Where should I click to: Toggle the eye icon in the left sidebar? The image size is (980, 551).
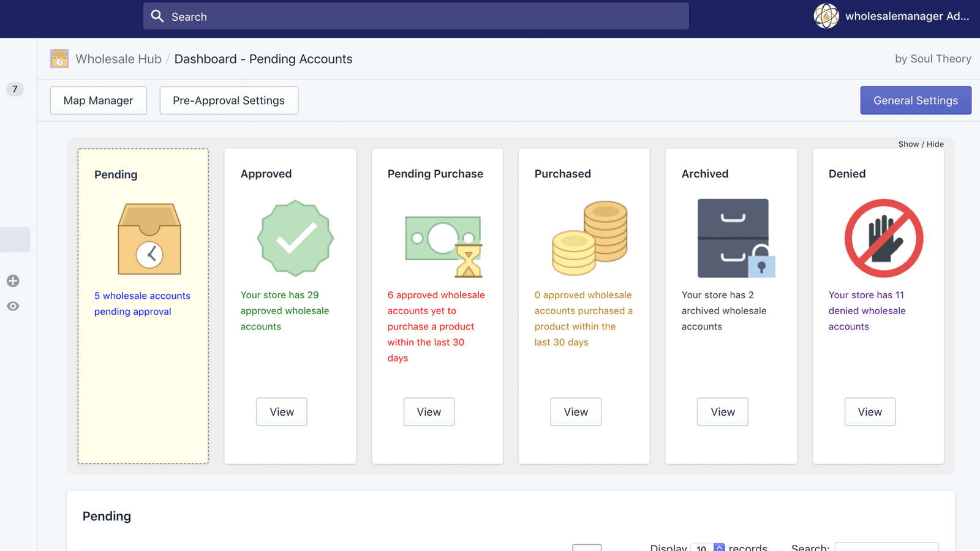coord(13,306)
